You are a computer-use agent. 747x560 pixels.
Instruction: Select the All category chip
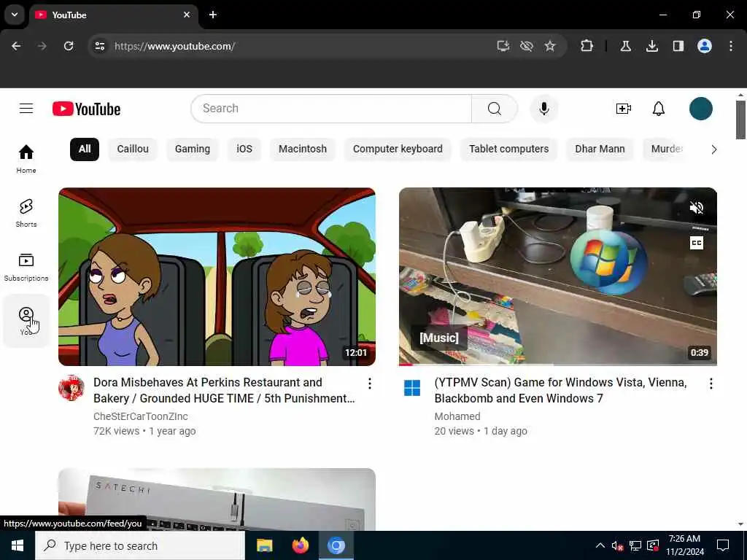pyautogui.click(x=85, y=149)
